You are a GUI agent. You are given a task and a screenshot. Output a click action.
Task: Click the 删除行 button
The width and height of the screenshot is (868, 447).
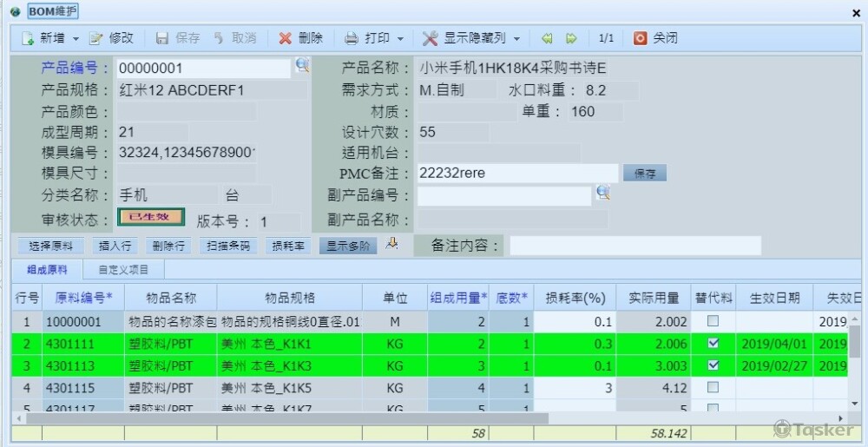tap(168, 247)
